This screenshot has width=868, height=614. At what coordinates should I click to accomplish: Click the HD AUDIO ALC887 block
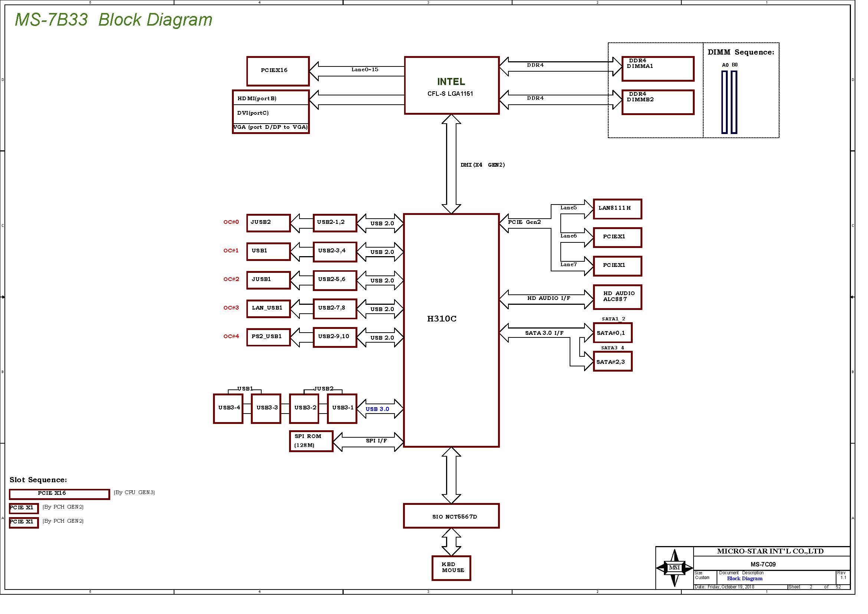pyautogui.click(x=618, y=297)
